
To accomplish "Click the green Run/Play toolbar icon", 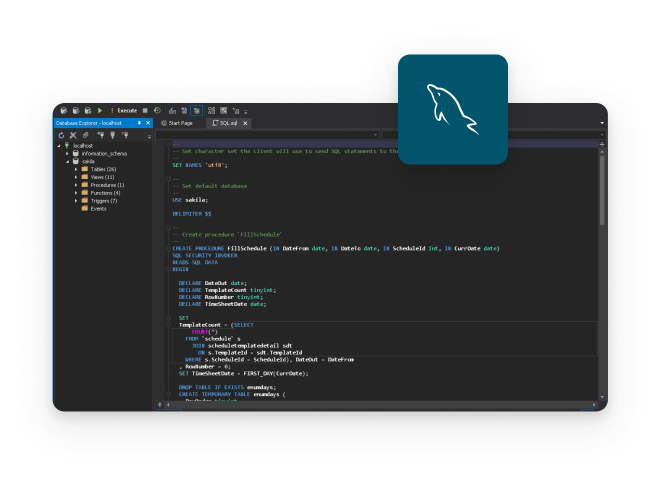I will [x=100, y=110].
